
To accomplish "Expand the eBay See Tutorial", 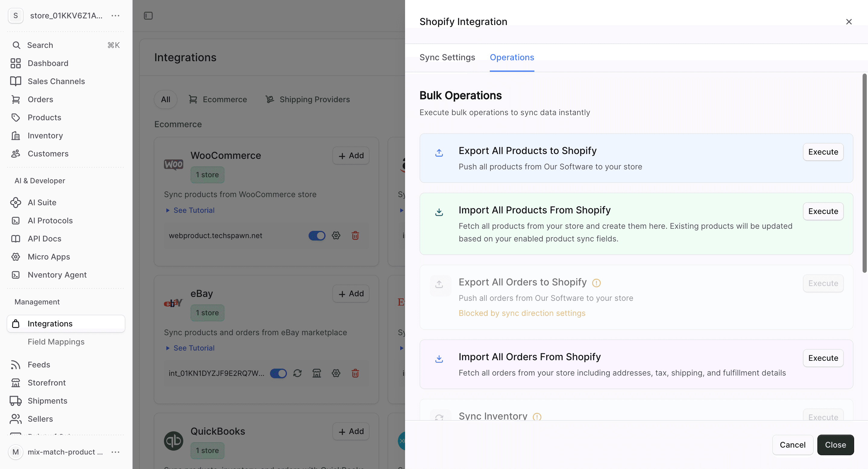I will point(190,348).
